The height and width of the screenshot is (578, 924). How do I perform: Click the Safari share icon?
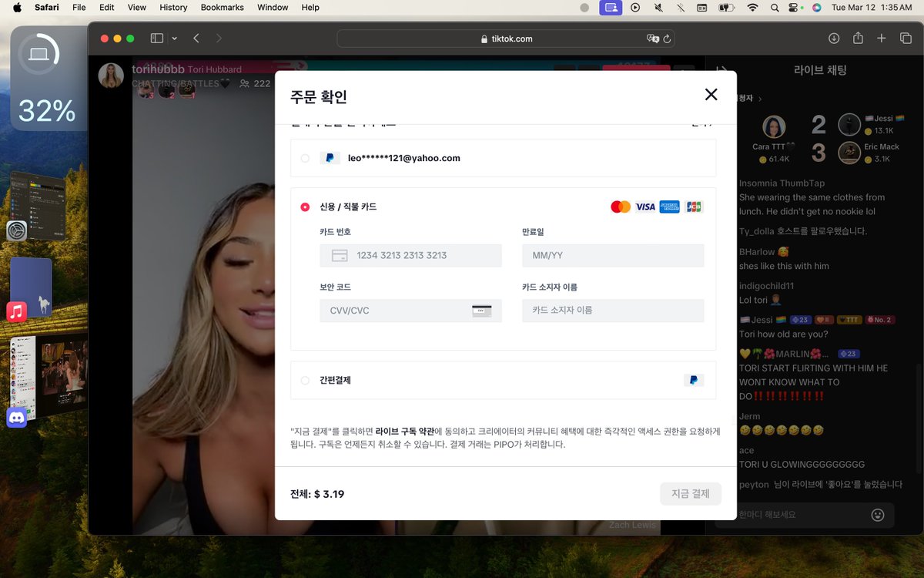click(858, 39)
